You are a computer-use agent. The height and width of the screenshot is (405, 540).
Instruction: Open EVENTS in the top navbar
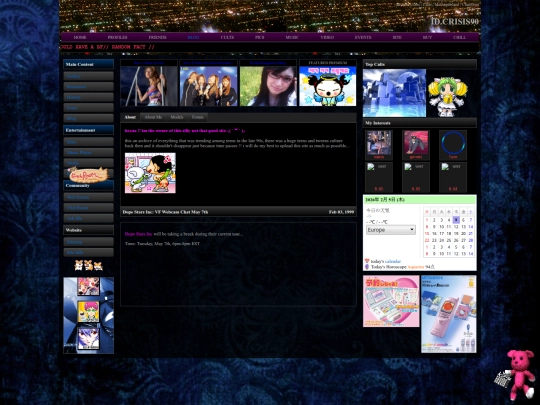(363, 37)
